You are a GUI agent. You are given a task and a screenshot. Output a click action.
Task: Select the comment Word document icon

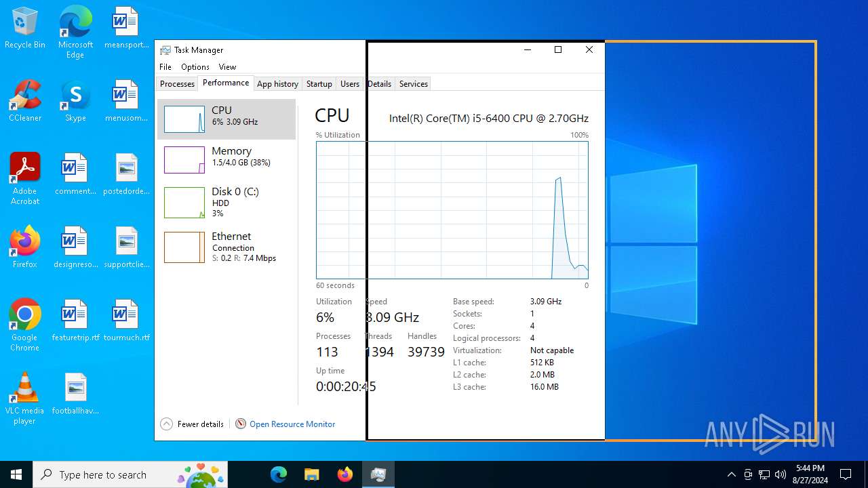pyautogui.click(x=75, y=174)
